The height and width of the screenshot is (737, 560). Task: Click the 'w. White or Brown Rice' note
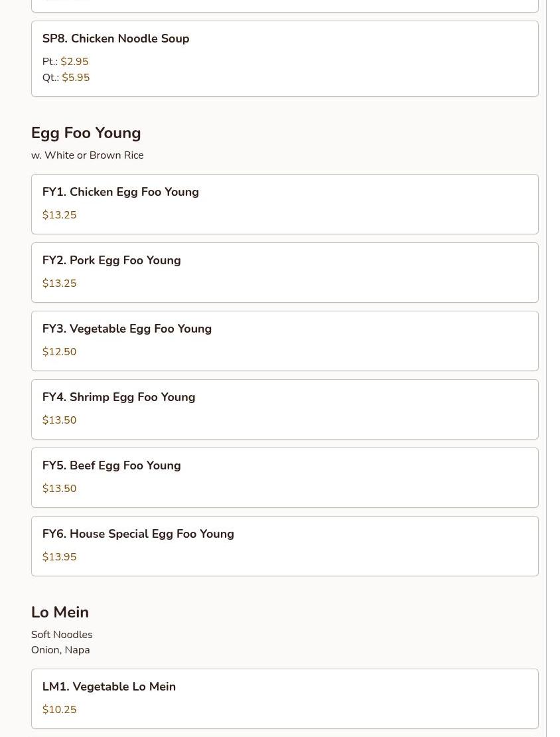[87, 155]
